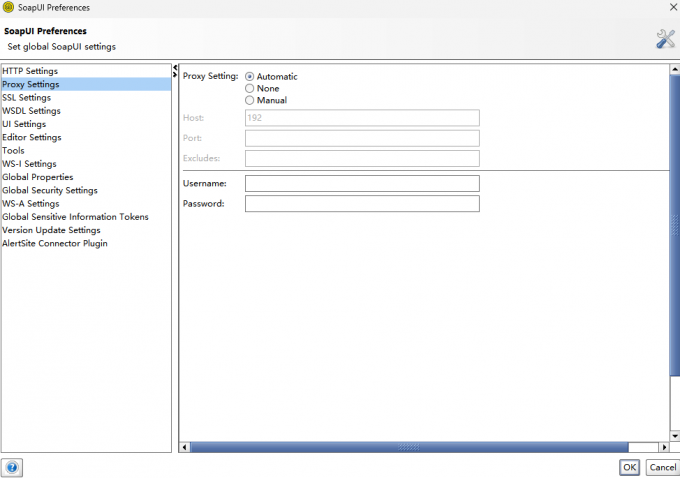Focus the Password field

[362, 204]
